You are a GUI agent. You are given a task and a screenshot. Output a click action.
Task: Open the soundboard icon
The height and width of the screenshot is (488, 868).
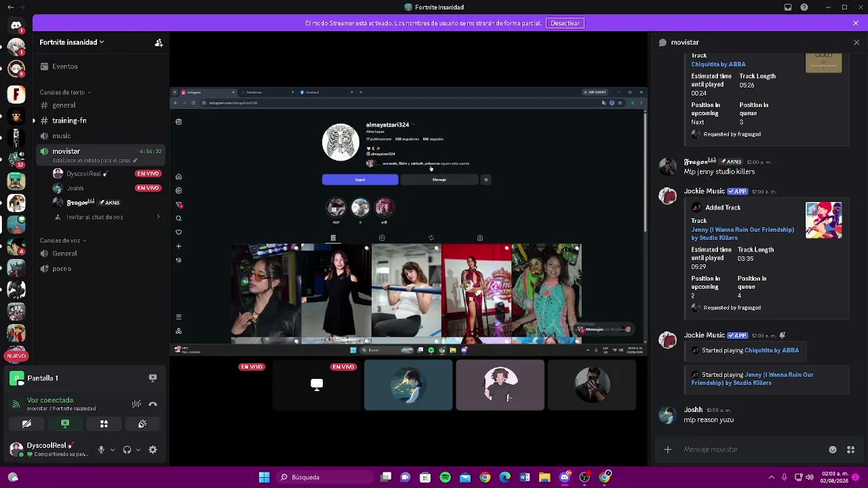click(x=142, y=424)
